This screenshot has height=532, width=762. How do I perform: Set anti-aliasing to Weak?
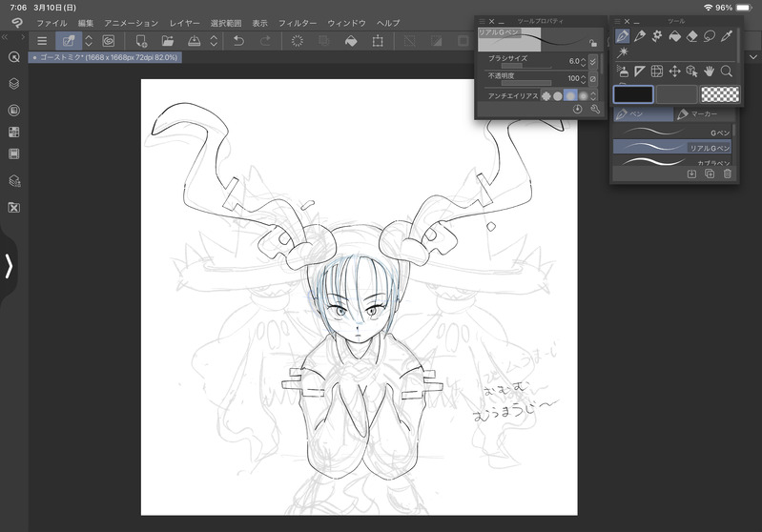tap(558, 96)
